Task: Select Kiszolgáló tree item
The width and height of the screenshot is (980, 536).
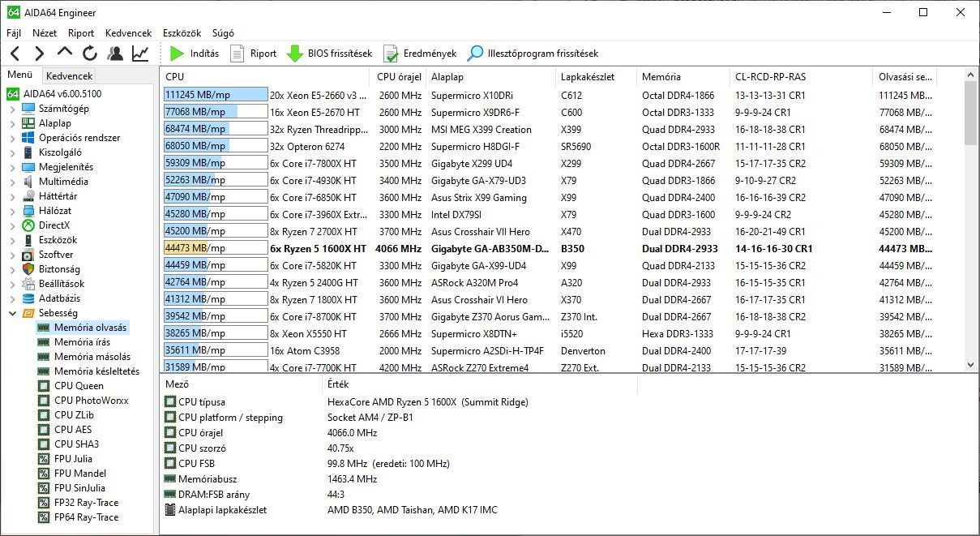Action: click(60, 152)
